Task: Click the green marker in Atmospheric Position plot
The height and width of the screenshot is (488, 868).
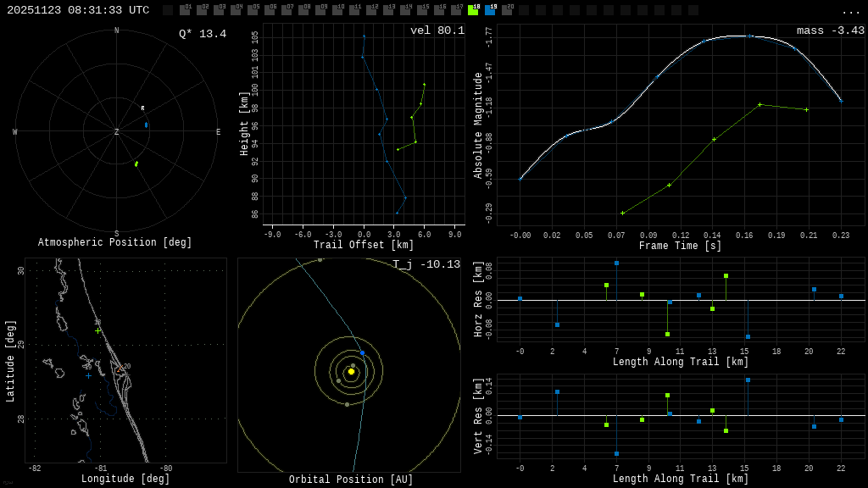Action: coord(136,164)
